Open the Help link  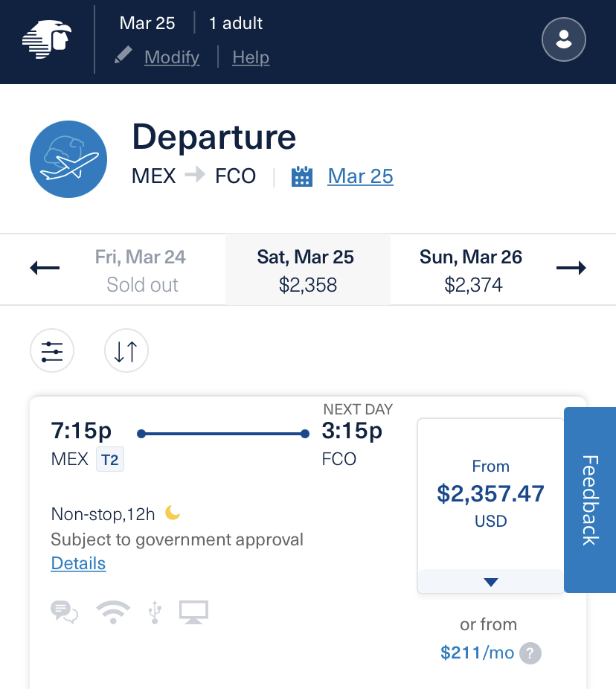click(251, 57)
